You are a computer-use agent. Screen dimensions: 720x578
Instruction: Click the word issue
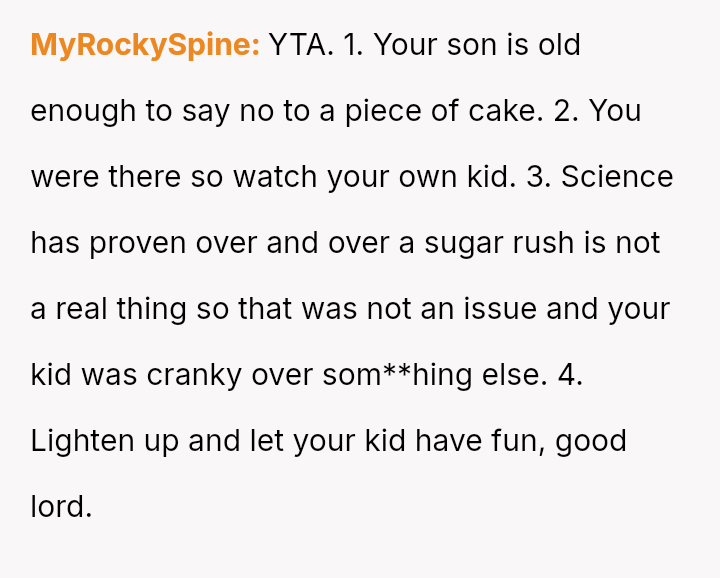[500, 309]
